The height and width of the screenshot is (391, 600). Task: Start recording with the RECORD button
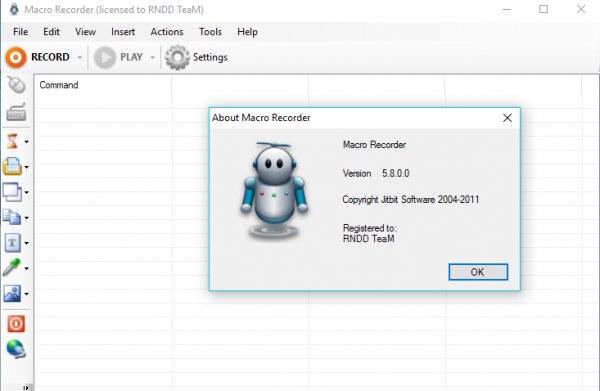(x=38, y=57)
